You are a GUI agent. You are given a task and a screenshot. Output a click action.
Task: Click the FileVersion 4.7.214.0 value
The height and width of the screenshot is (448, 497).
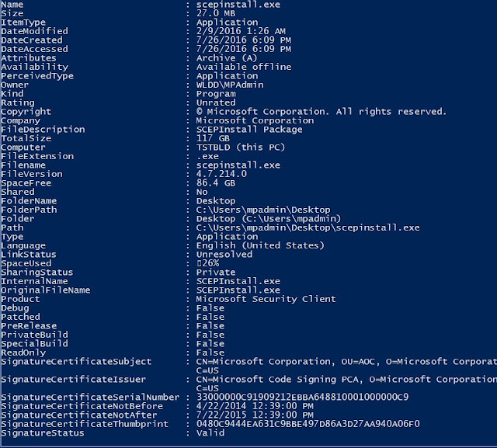click(x=221, y=174)
